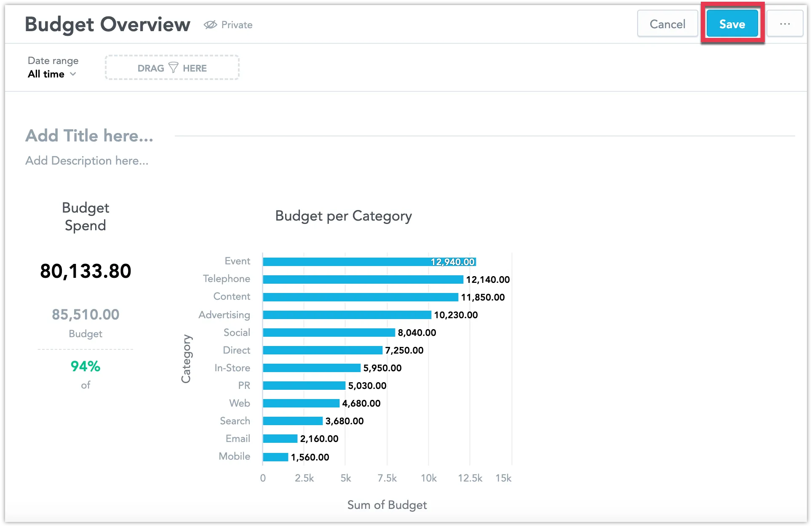812x527 pixels.
Task: Open the more options ellipsis menu
Action: click(x=784, y=24)
